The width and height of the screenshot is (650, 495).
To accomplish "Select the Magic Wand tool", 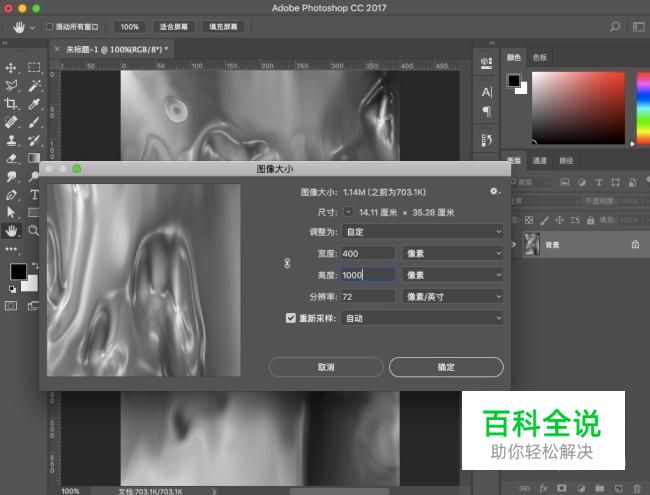I will pyautogui.click(x=34, y=85).
